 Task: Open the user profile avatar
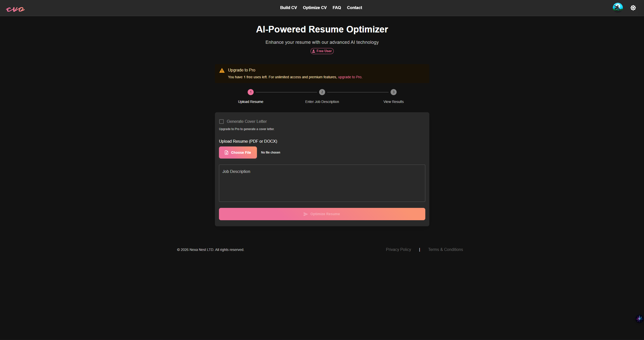617,8
